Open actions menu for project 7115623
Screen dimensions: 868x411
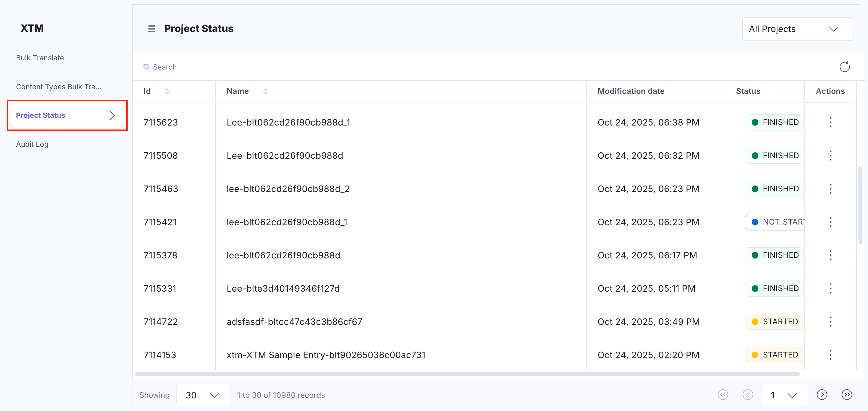(x=830, y=122)
